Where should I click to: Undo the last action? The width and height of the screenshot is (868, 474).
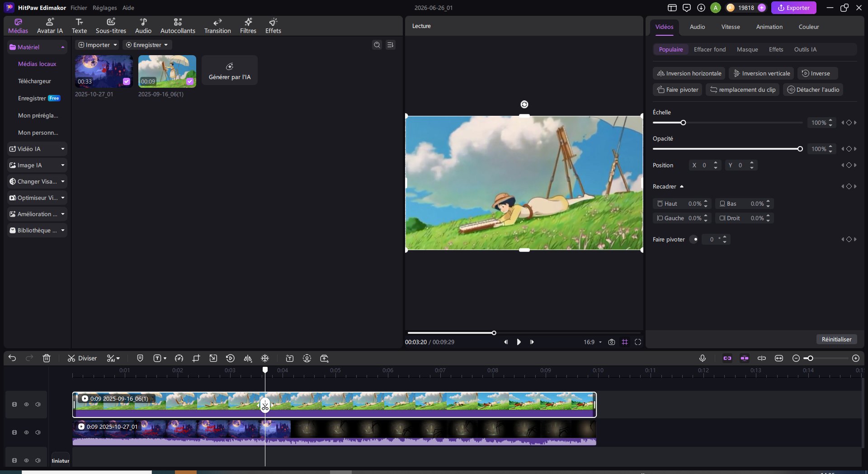(12, 358)
